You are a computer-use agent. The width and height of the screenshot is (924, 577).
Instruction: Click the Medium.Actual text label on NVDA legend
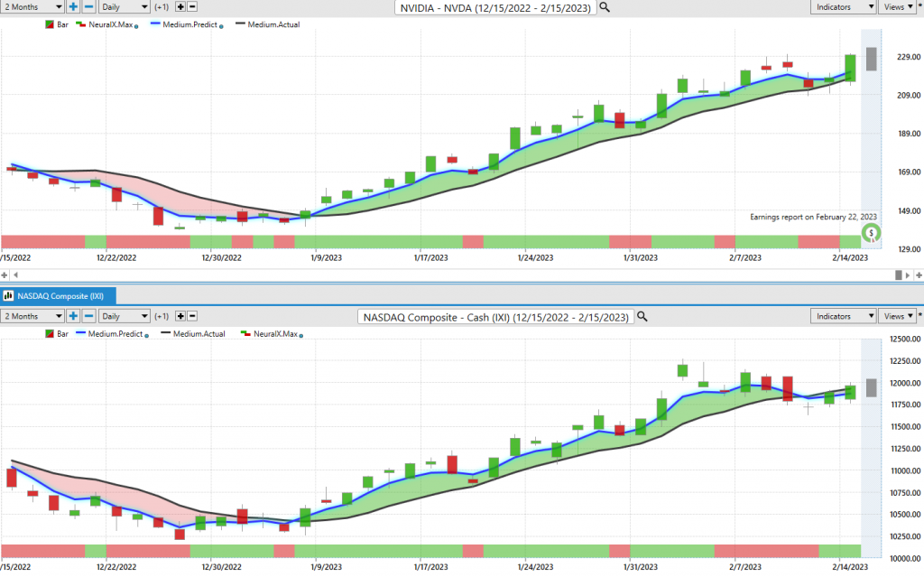[x=274, y=24]
